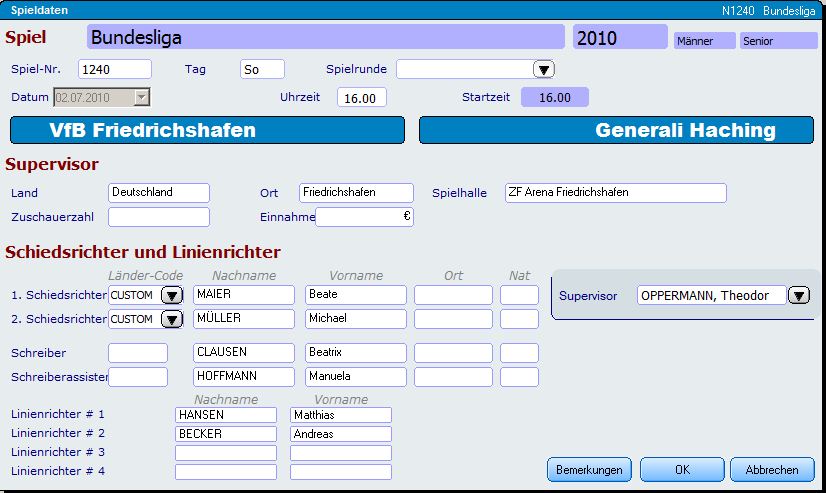Screen dimensions: 826x493
Task: Confirm with the OK button
Action: tap(681, 469)
